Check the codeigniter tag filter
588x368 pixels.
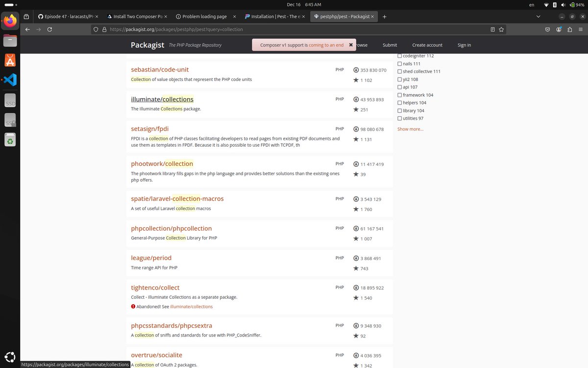tap(399, 56)
